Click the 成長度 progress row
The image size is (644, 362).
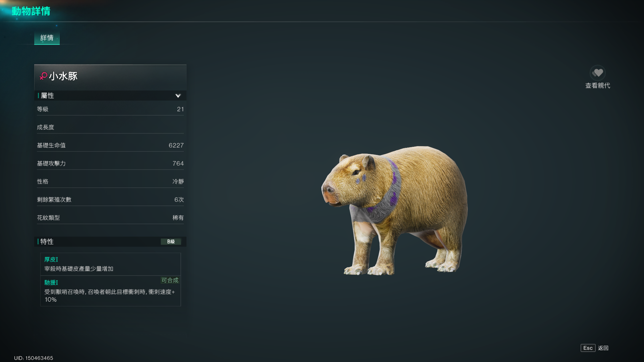tap(110, 127)
